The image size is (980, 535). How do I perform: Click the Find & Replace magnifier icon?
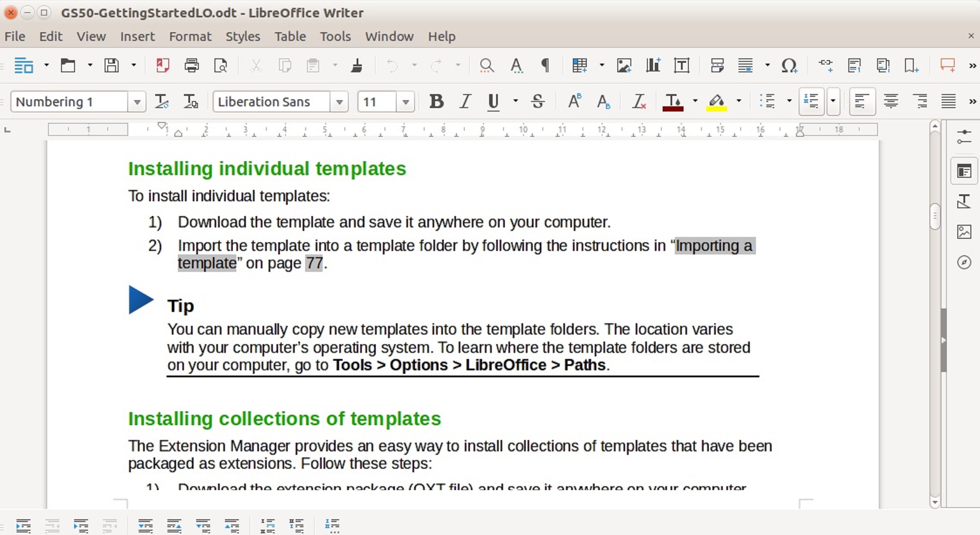487,66
